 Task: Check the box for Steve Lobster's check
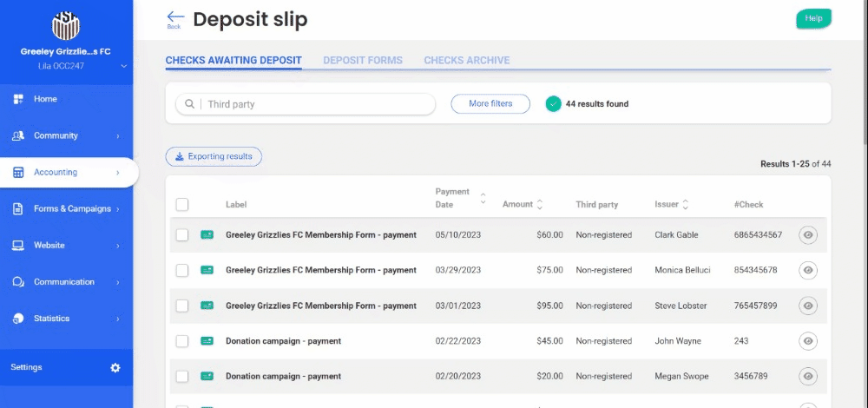point(182,306)
